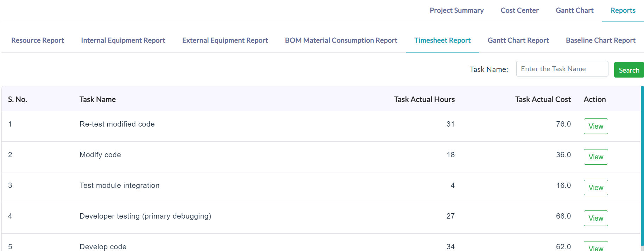This screenshot has width=644, height=251.
Task: Open External Equipment Report tab
Action: (x=225, y=41)
